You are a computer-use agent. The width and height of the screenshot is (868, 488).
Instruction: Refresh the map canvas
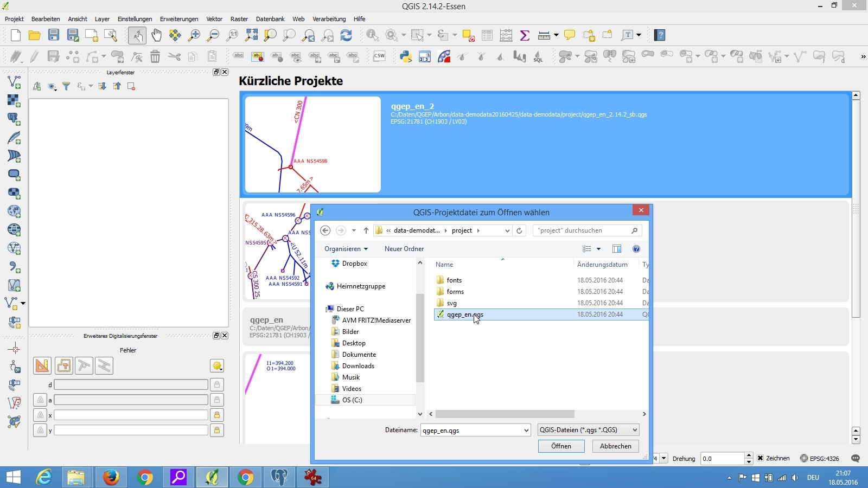[346, 35]
